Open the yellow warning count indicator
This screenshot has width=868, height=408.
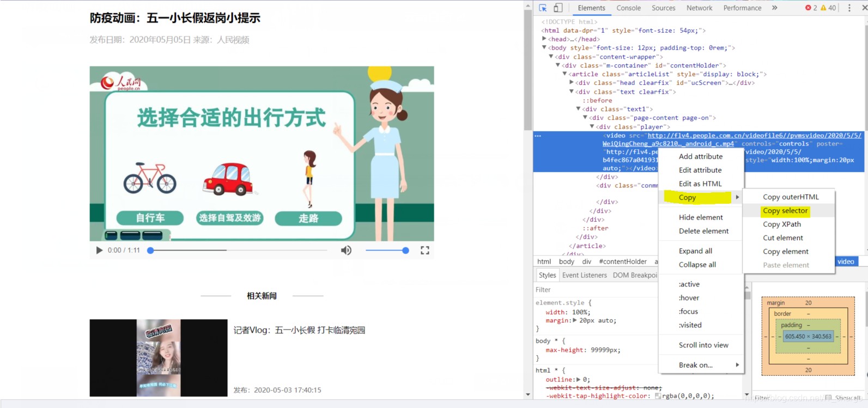coord(828,8)
